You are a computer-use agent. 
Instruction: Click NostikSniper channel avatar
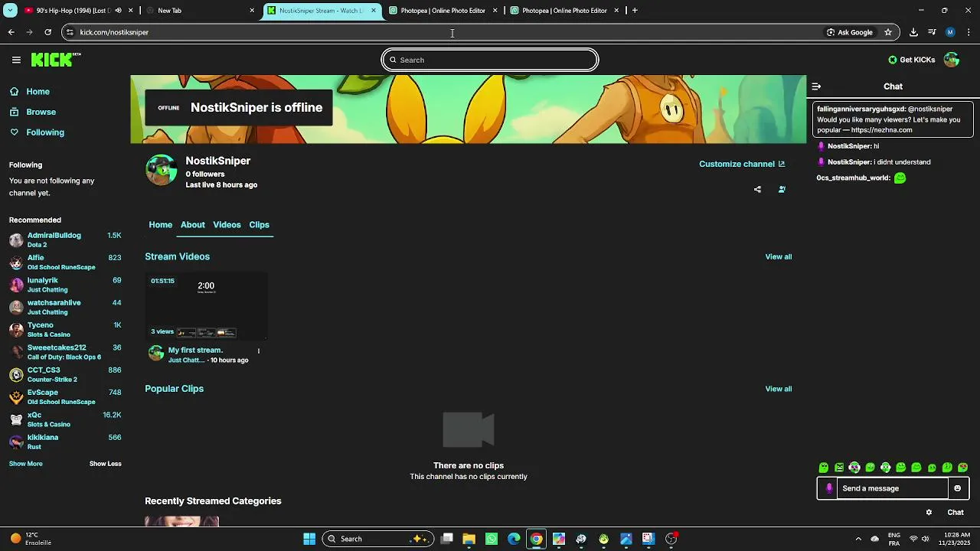pyautogui.click(x=161, y=170)
